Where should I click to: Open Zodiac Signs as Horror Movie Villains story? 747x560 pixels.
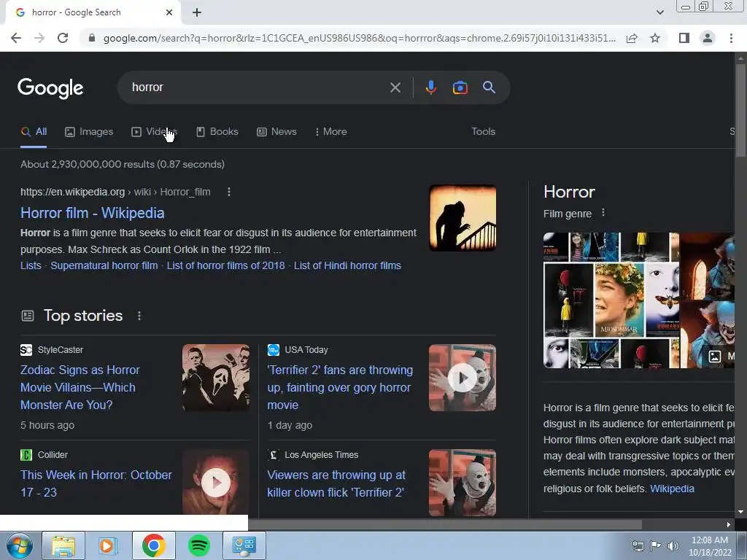80,387
